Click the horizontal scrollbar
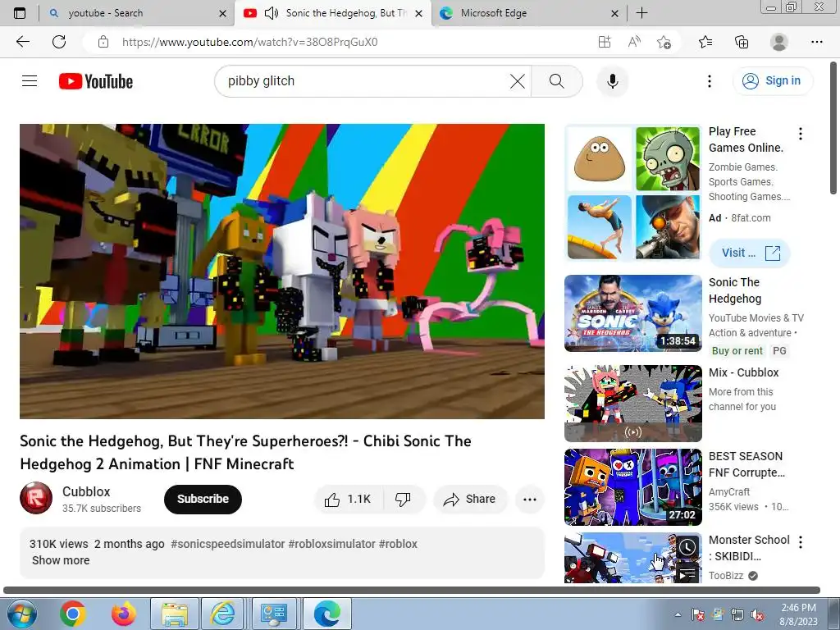This screenshot has width=840, height=630. (x=412, y=590)
